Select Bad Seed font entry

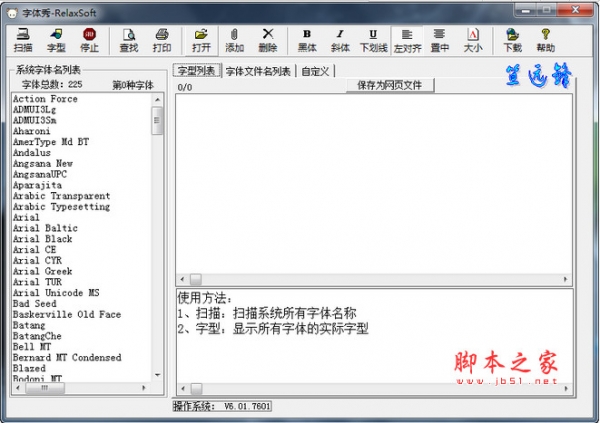35,304
